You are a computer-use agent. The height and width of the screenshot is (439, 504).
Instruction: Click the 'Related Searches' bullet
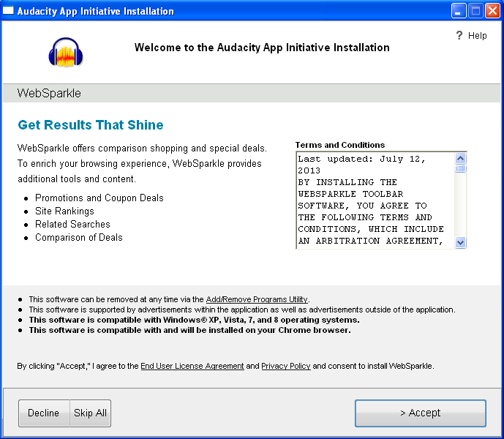72,224
